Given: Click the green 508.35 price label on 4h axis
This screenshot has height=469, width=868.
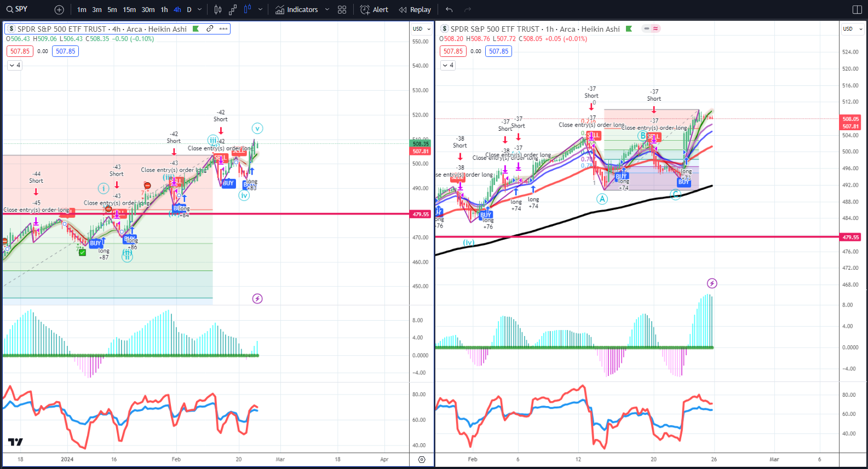Looking at the screenshot, I should [421, 144].
